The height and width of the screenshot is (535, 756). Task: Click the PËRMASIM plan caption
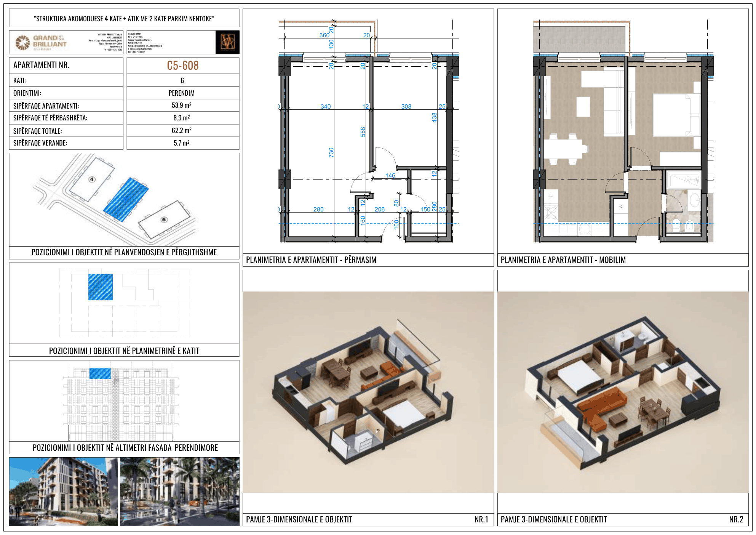point(311,260)
